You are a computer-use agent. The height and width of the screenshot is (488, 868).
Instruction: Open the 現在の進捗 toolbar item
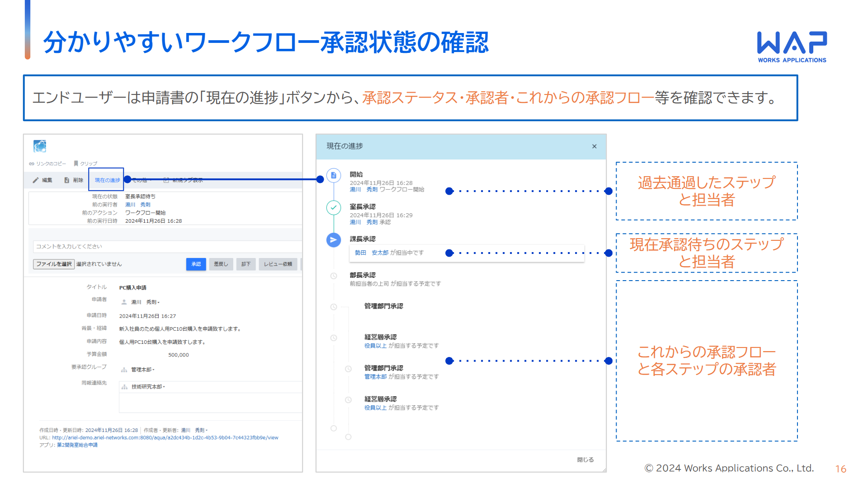click(107, 180)
